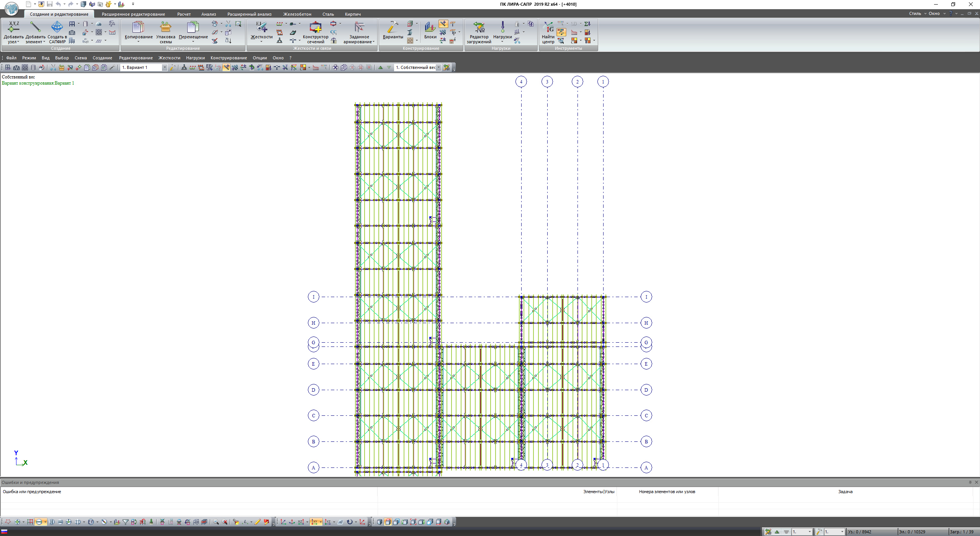This screenshot has height=536, width=980.
Task: Click the filter funnel icon in bottom toolbar
Action: (125, 522)
